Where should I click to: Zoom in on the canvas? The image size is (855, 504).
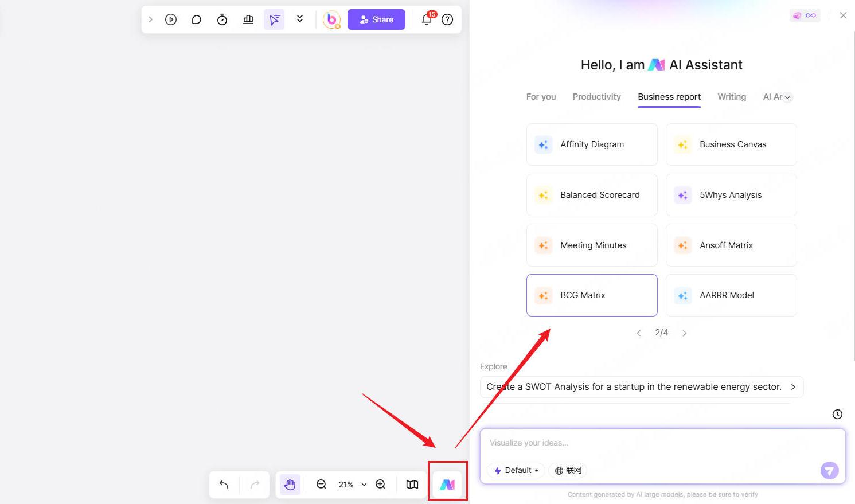[x=380, y=485]
